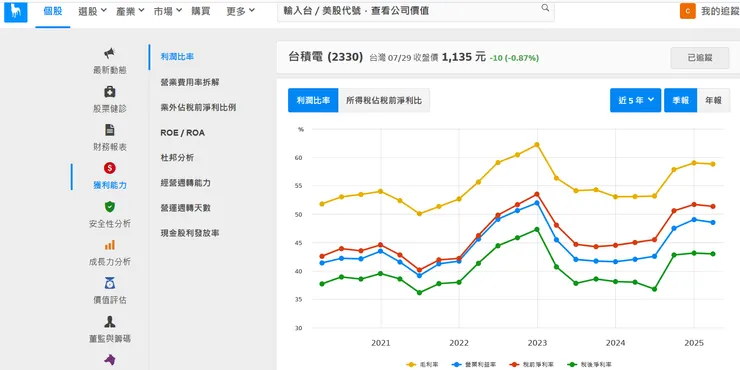Open 利潤比率 in submenu

point(177,57)
